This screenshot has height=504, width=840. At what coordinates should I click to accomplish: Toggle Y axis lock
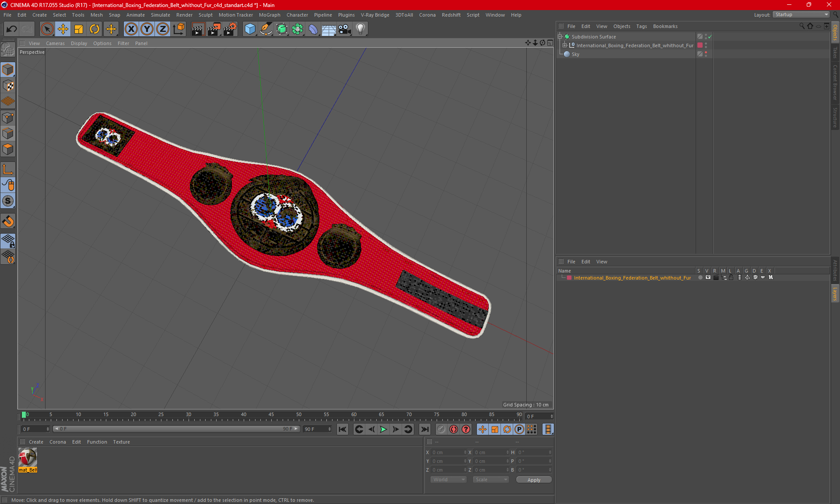pyautogui.click(x=147, y=29)
